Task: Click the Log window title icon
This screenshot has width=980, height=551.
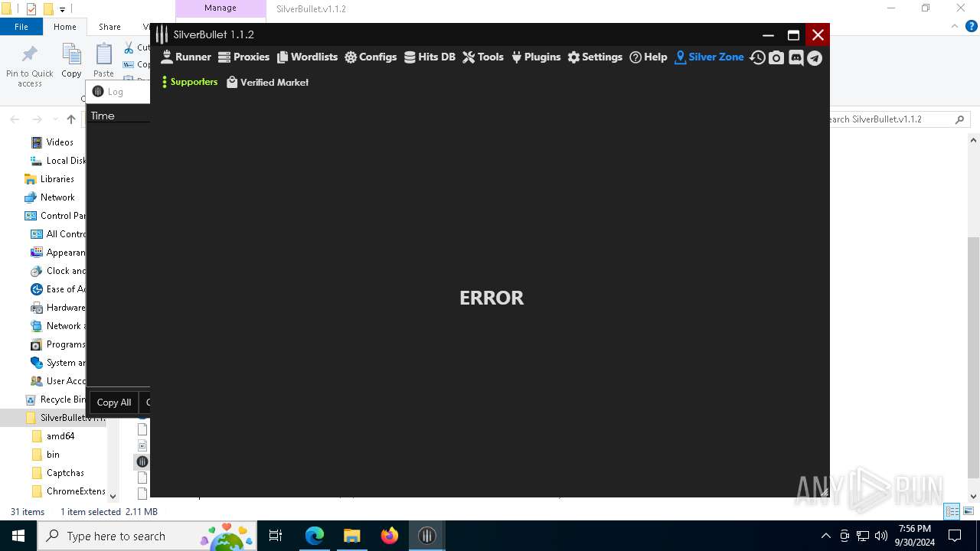Action: (98, 92)
